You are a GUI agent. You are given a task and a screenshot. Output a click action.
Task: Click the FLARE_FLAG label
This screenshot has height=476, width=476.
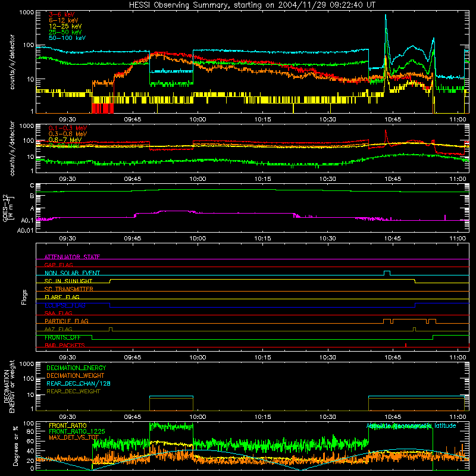coord(62,297)
